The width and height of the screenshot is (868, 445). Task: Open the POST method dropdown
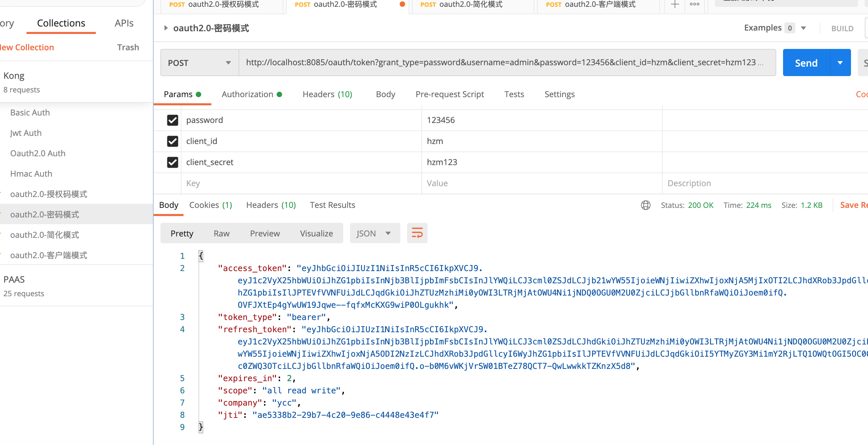[199, 63]
